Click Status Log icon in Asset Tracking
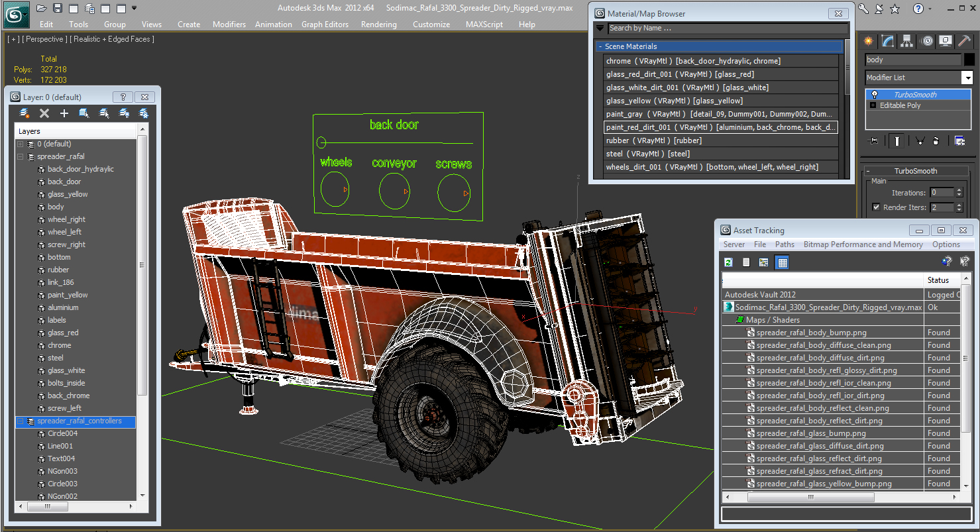This screenshot has width=980, height=532. click(x=746, y=262)
